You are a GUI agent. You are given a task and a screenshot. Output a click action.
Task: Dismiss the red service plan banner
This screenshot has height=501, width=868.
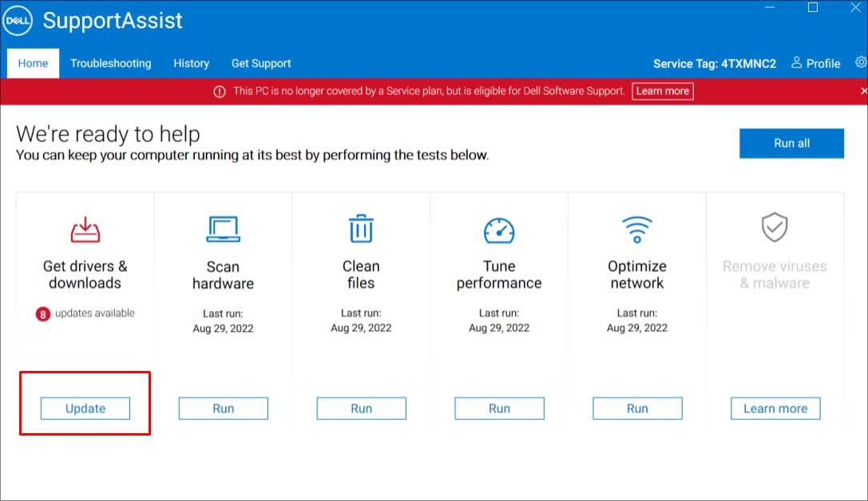(x=862, y=91)
